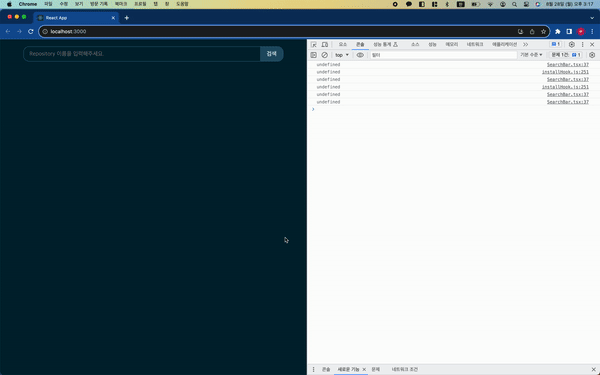The height and width of the screenshot is (375, 600).
Task: Reload the page with the refresh icon
Action: [x=31, y=31]
